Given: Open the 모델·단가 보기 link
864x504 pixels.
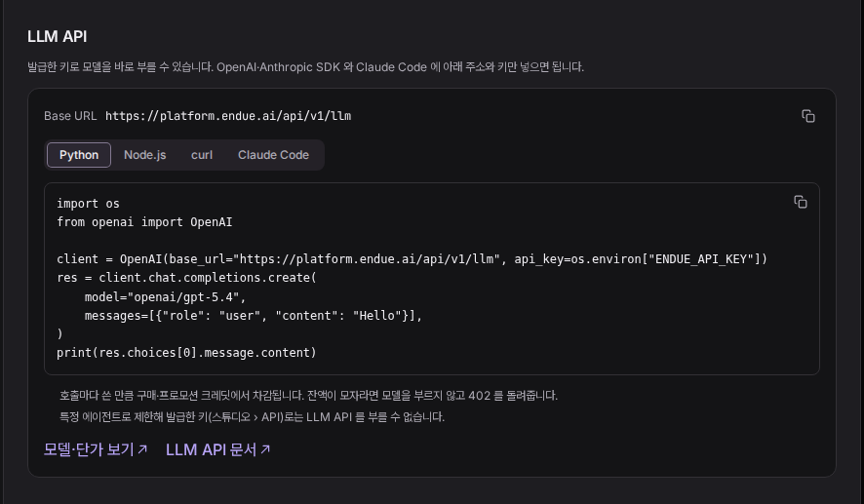Looking at the screenshot, I should [96, 449].
